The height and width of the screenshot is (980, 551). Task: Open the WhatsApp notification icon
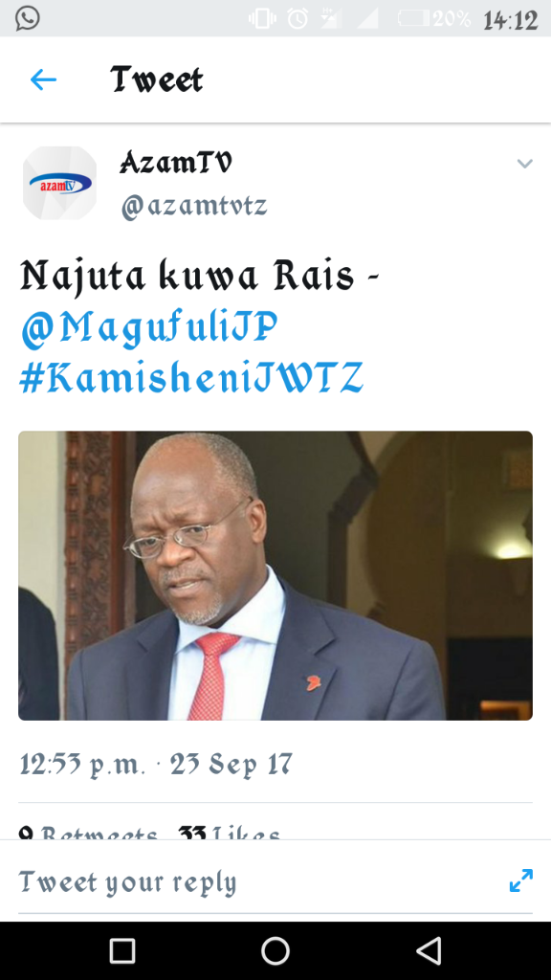[x=28, y=18]
